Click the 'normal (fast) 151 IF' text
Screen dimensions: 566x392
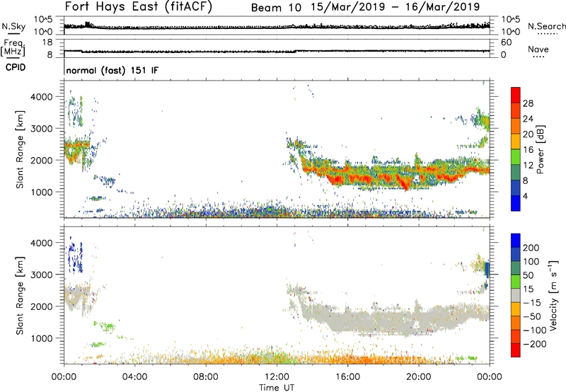pyautogui.click(x=112, y=70)
